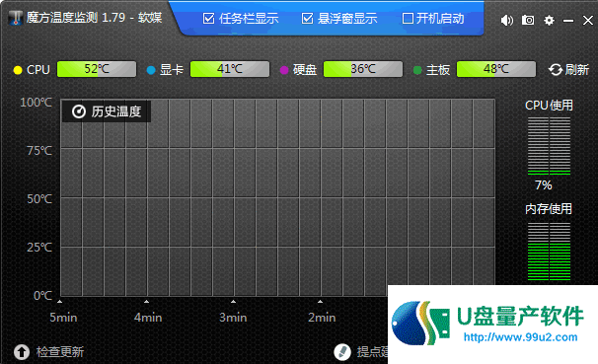Take a screenshot with the camera icon
Screen dimensions: 598x364
point(528,20)
